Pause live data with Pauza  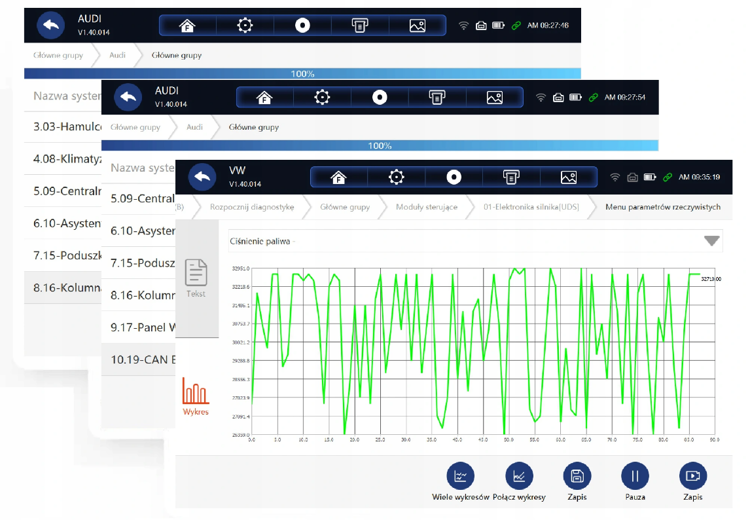[635, 482]
